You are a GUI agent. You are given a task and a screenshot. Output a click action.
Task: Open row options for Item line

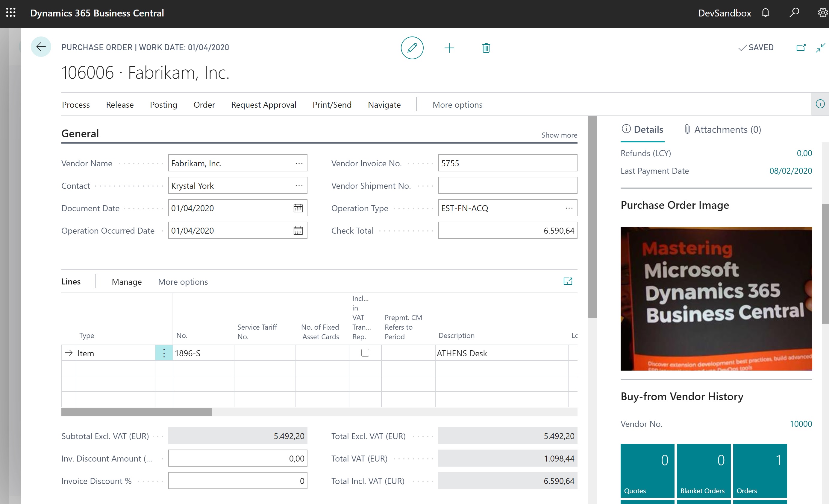(x=164, y=353)
